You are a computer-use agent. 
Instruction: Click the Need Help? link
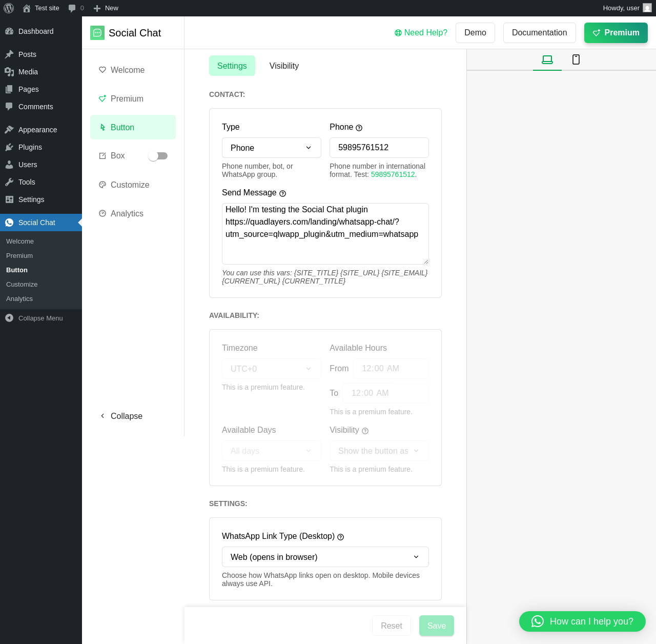pyautogui.click(x=421, y=33)
